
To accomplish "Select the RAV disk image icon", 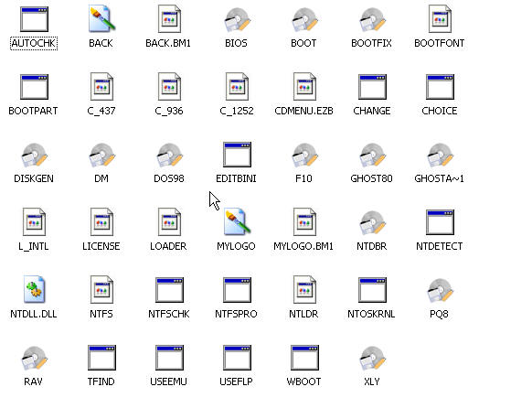I will tap(34, 358).
